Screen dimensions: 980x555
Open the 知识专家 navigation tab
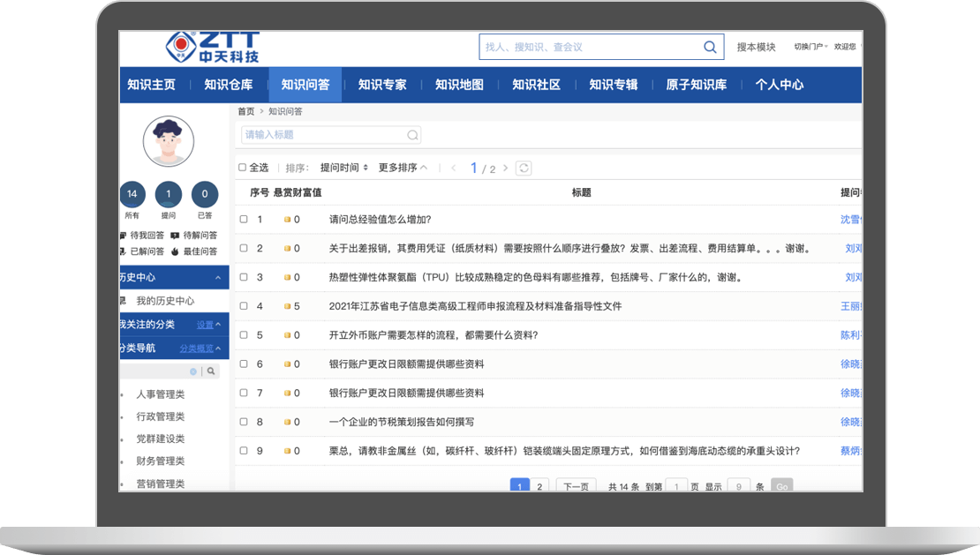tap(382, 85)
